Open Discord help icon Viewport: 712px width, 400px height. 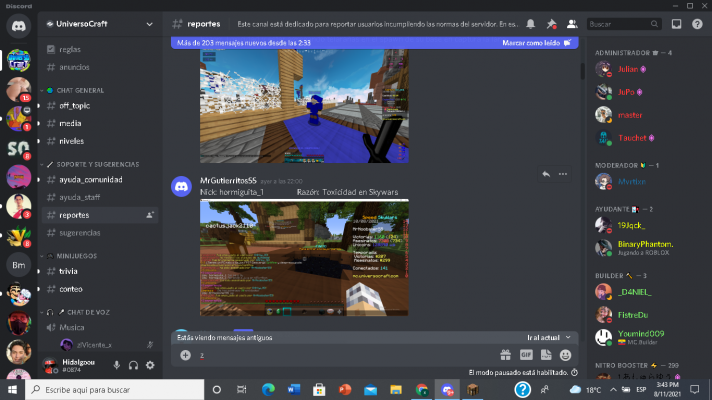(697, 23)
